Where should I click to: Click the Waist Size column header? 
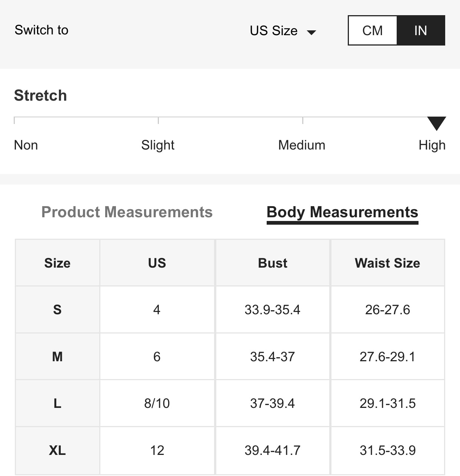(387, 263)
